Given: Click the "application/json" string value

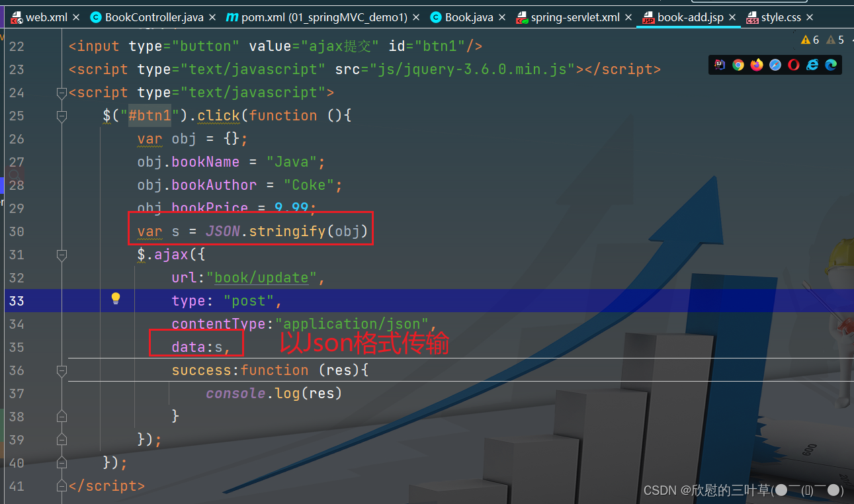Looking at the screenshot, I should 352,323.
